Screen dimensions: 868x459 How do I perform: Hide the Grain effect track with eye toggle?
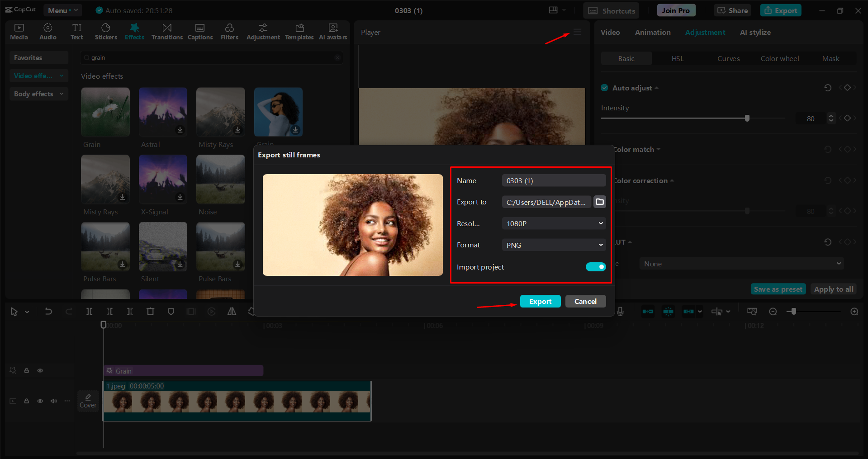click(40, 370)
